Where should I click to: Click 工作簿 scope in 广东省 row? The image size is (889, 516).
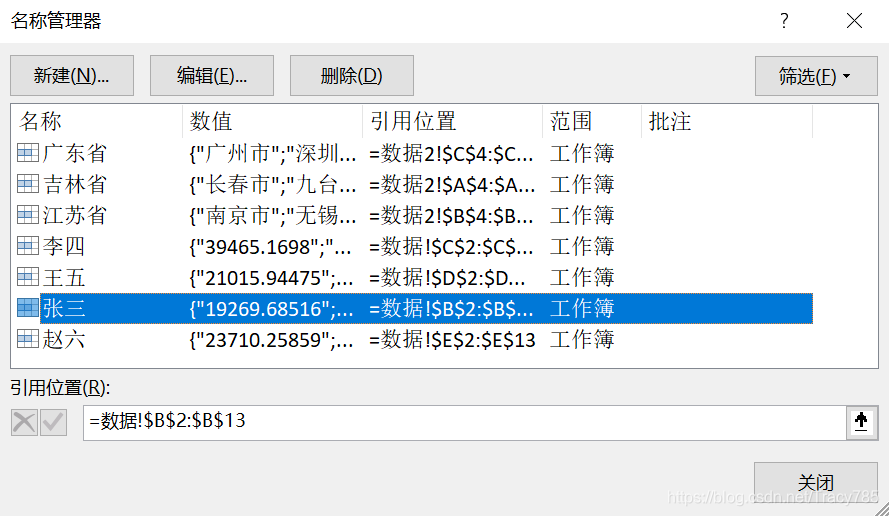tap(582, 154)
